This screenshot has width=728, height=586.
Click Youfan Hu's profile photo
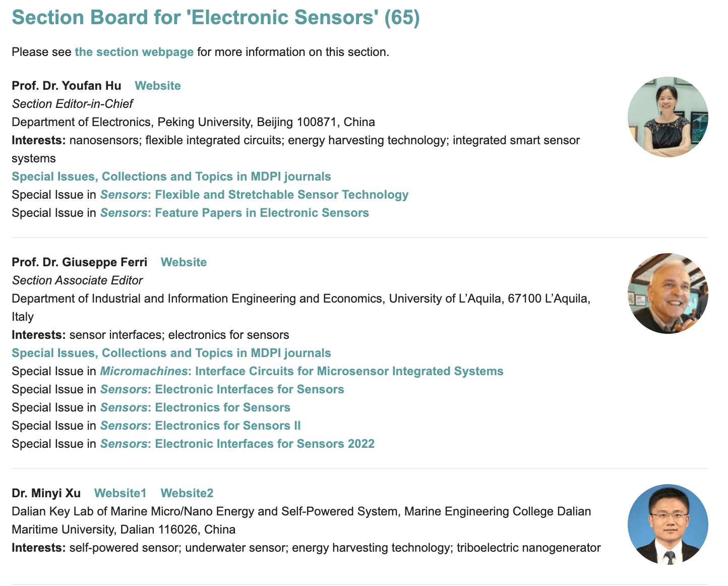668,117
